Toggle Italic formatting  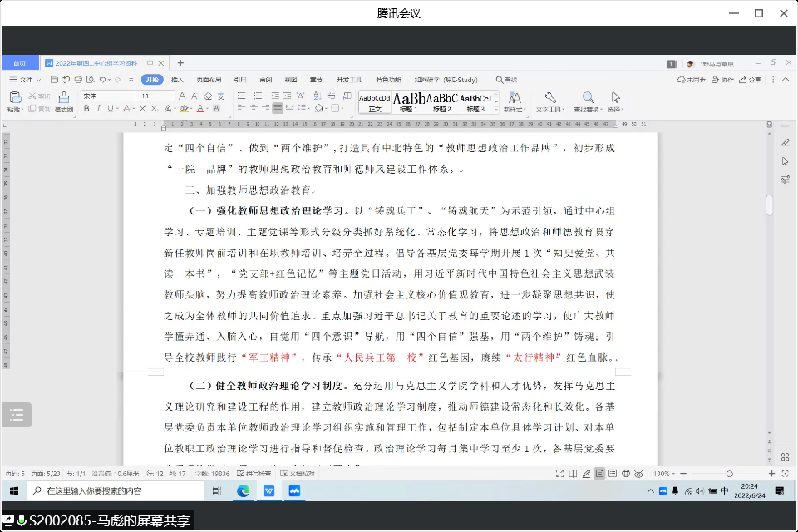tap(98, 109)
